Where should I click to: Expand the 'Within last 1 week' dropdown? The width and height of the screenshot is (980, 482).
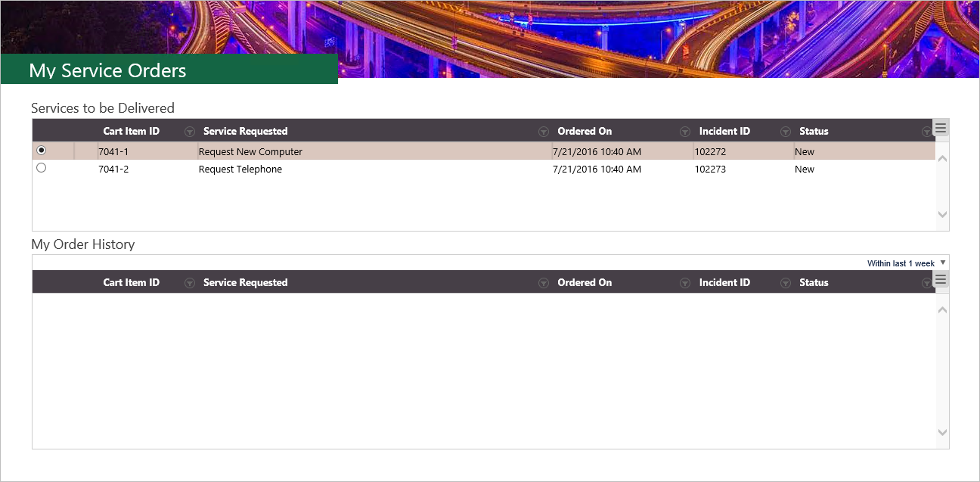pyautogui.click(x=906, y=263)
